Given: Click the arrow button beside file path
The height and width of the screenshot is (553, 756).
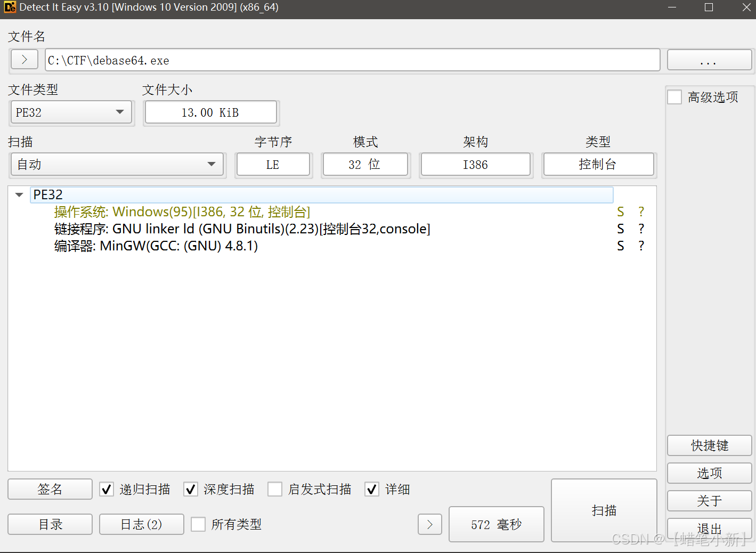Looking at the screenshot, I should pos(25,60).
